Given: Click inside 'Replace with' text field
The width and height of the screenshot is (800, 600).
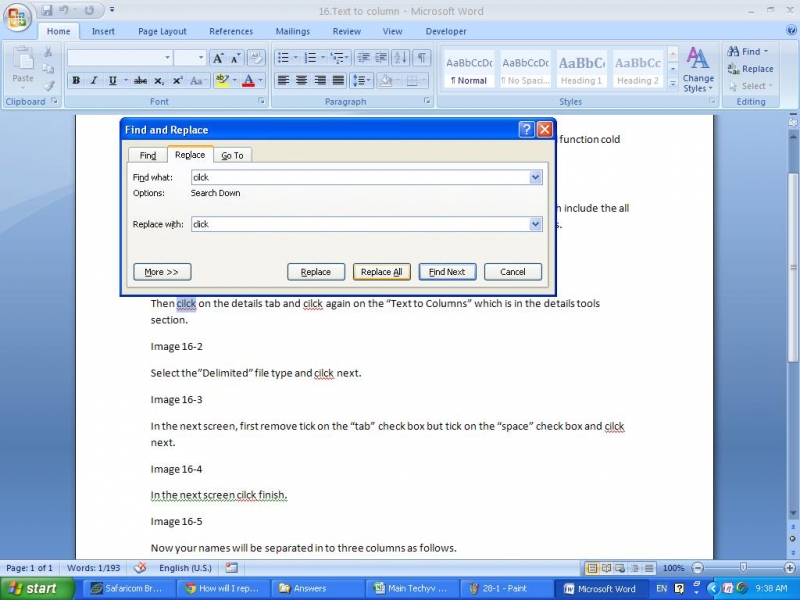Looking at the screenshot, I should click(x=360, y=224).
